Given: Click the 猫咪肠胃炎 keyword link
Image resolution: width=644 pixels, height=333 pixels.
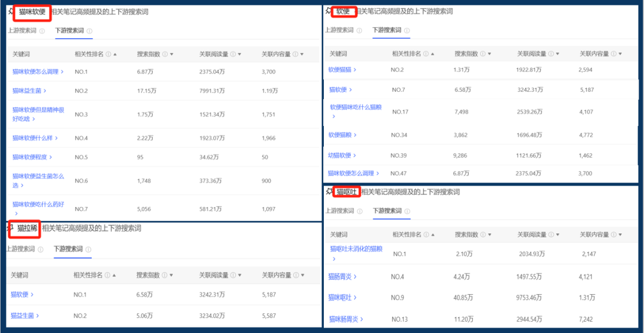Looking at the screenshot, I should click(x=345, y=319).
